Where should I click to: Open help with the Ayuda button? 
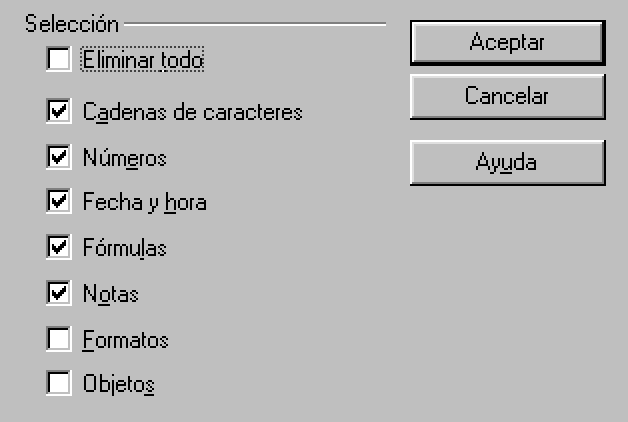pos(506,162)
